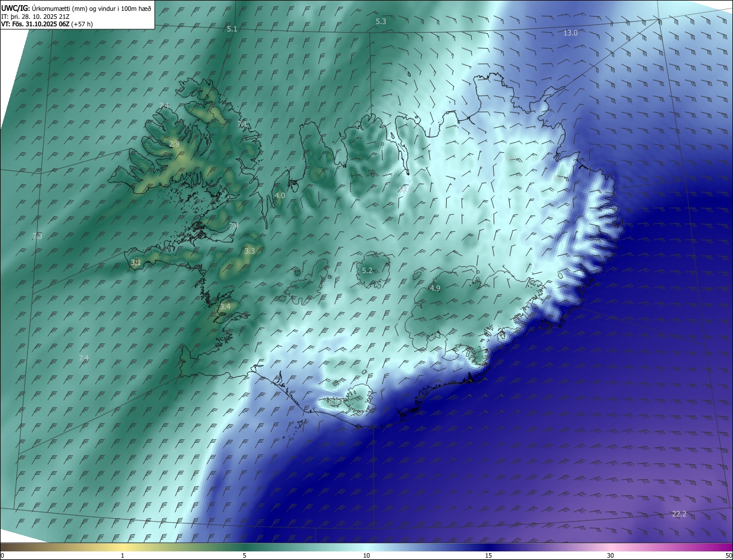Click the title line 'UWC/IG: Úrkomumætti (mm) og vindur'
This screenshot has height=560, width=733.
[76, 8]
